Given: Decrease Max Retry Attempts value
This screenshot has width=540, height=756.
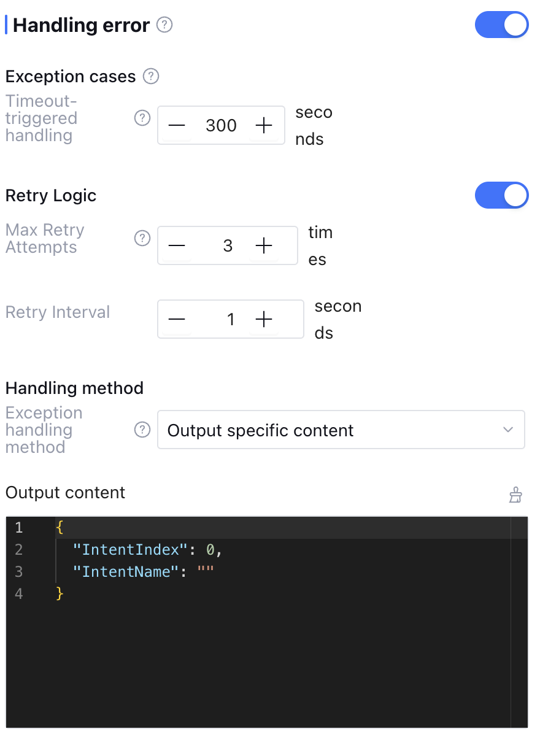Looking at the screenshot, I should click(x=177, y=245).
